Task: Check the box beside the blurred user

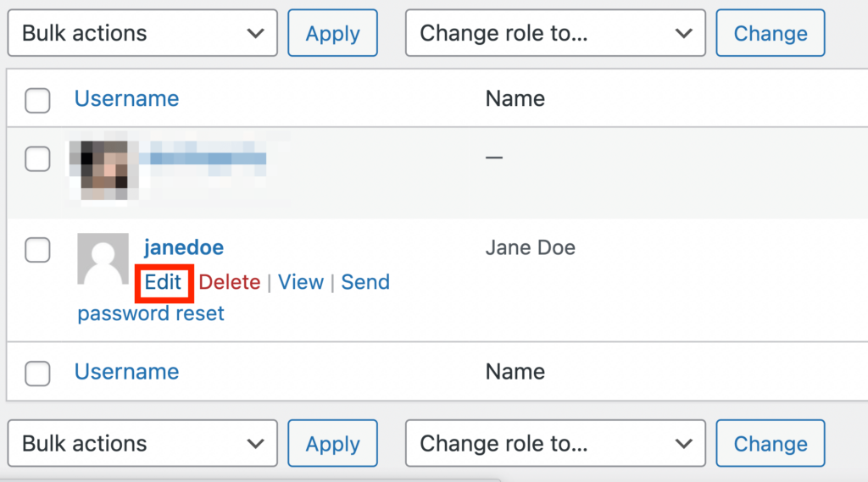Action: 37,158
